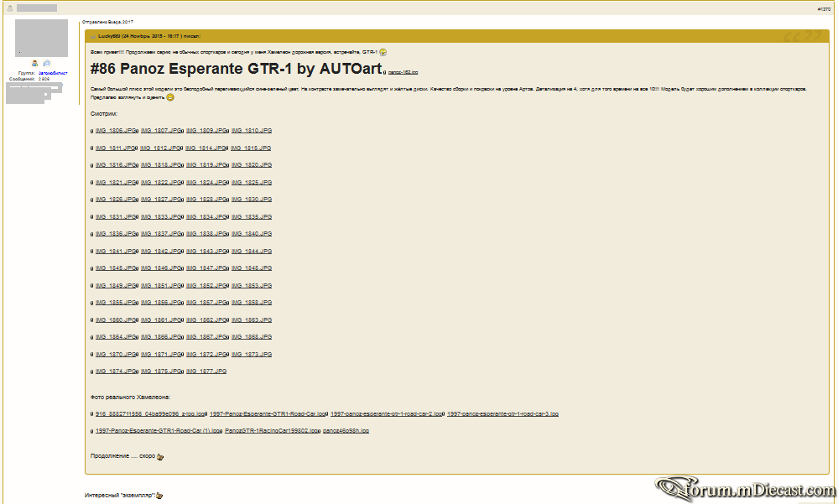Open attachment IMG_1848.JPG
Viewport: 838px width, 504px height.
coord(252,268)
